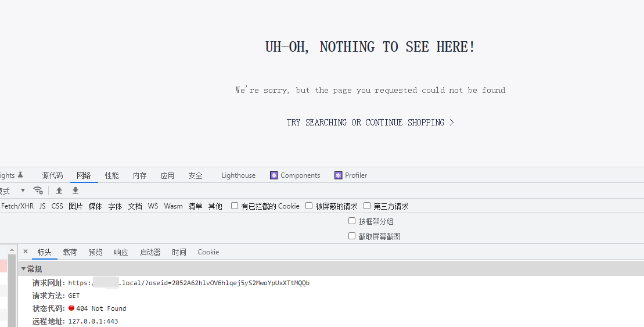Open the 启动器 details tab
Image resolution: width=644 pixels, height=327 pixels.
click(150, 252)
